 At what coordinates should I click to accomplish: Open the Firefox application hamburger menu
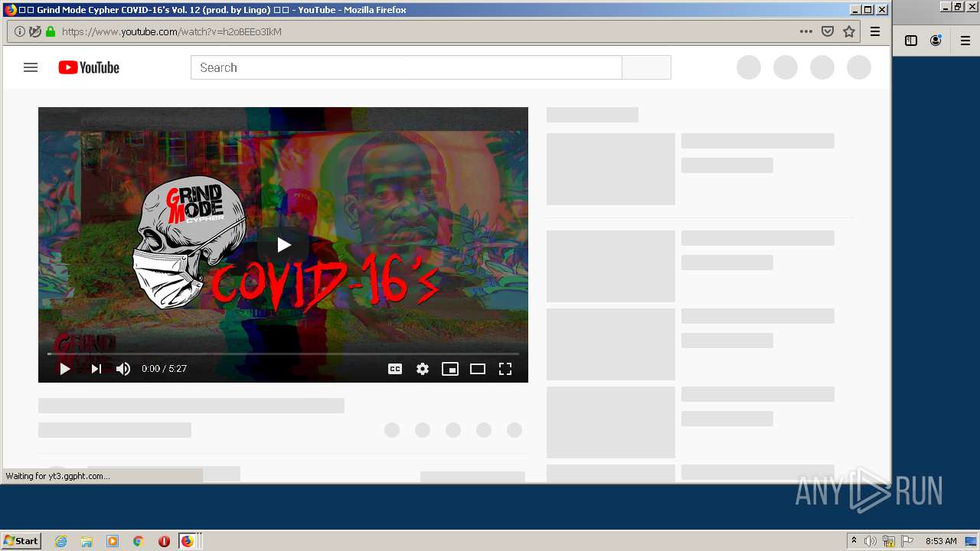pos(875,31)
